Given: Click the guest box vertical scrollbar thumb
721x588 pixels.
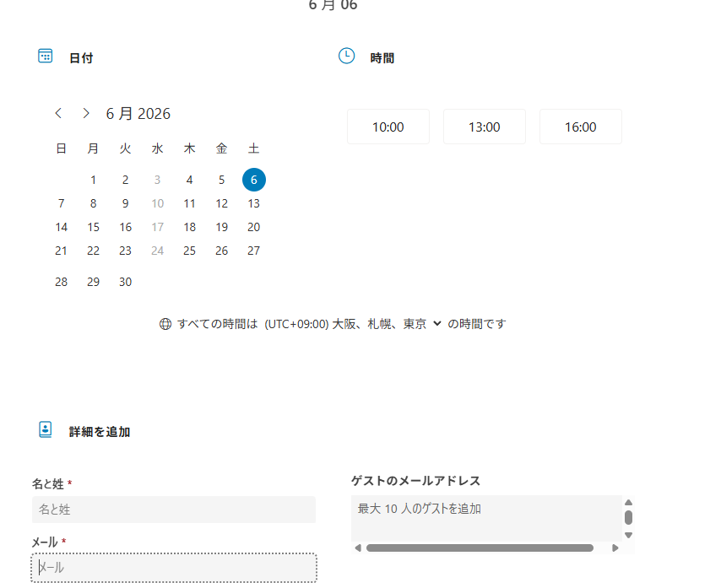Looking at the screenshot, I should (x=629, y=517).
